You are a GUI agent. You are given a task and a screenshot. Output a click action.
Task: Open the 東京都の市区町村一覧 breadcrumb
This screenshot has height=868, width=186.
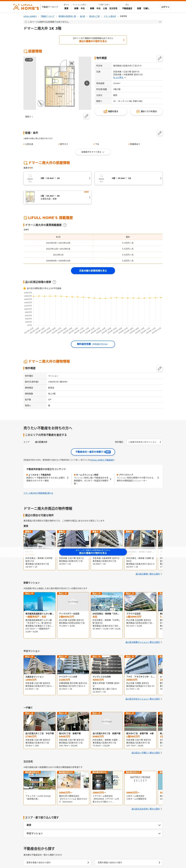[x=67, y=16]
